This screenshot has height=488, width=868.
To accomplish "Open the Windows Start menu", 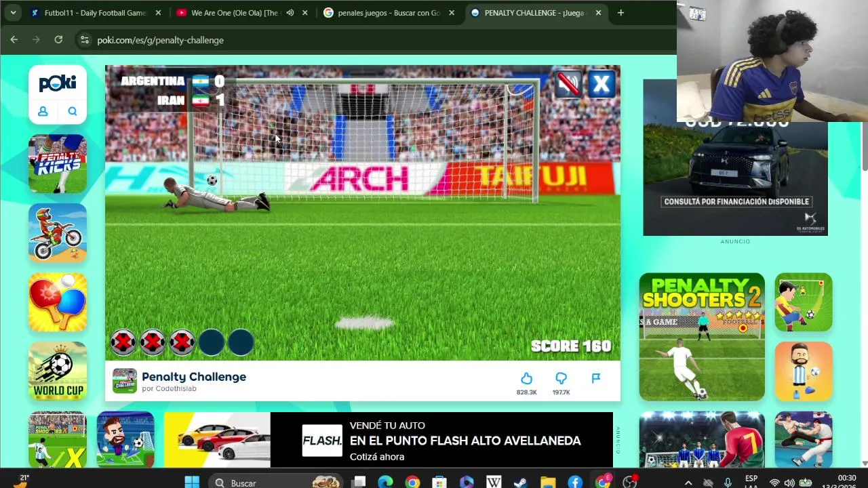I will pos(192,483).
